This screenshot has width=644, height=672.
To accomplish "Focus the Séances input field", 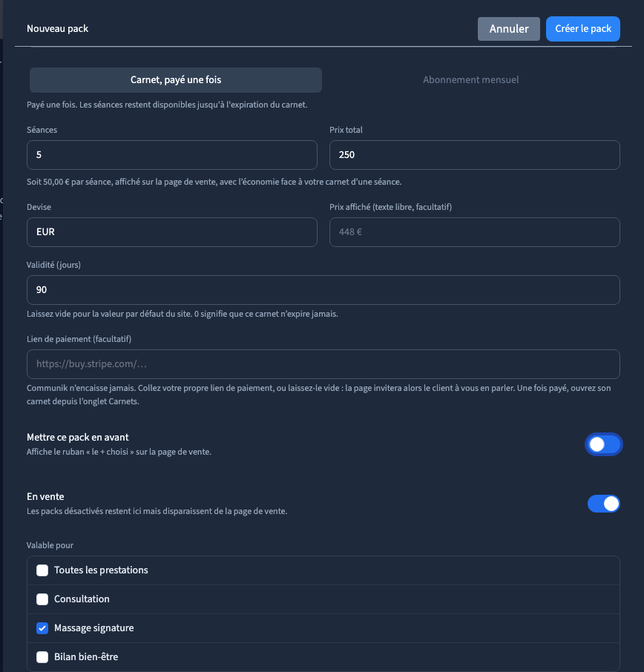I will tap(172, 155).
